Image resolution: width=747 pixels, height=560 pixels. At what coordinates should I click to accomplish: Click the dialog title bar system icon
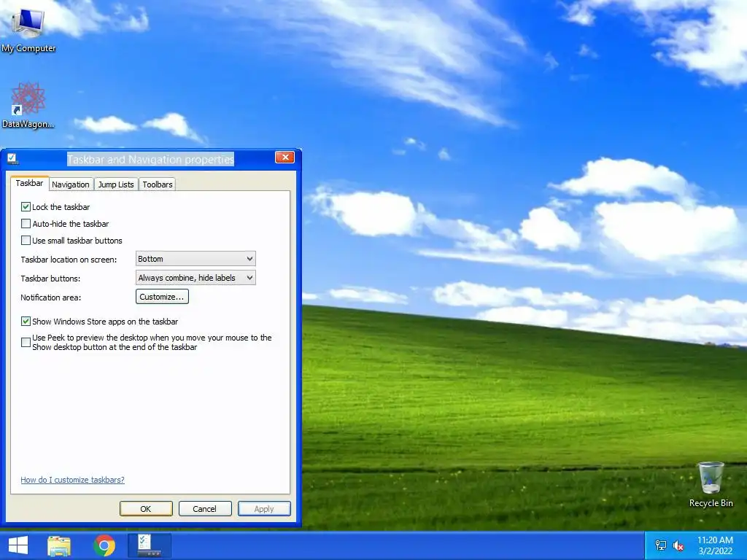coord(12,158)
